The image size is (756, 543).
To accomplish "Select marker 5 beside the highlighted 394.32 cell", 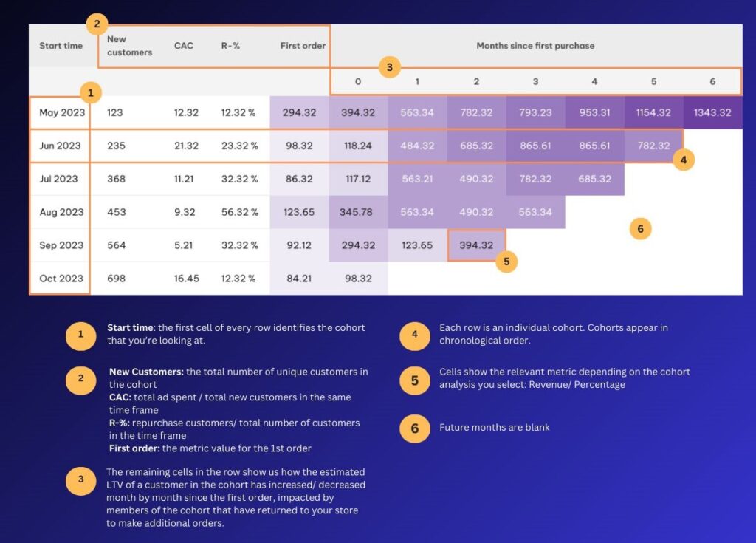I will pos(506,261).
